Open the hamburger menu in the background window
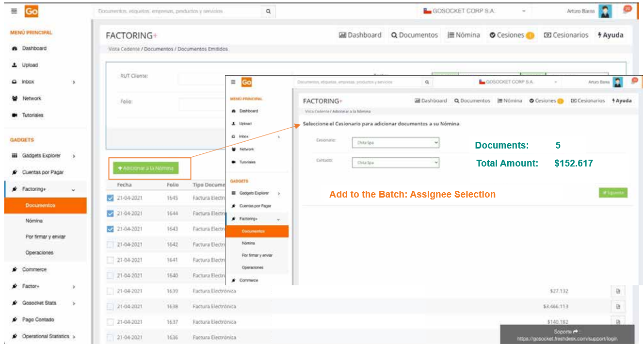 tap(14, 11)
